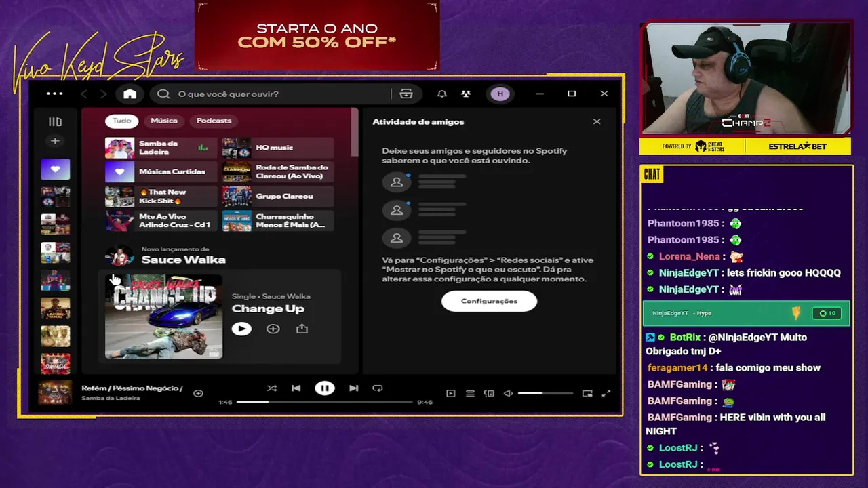Open the 'H' profile avatar menu
The height and width of the screenshot is (488, 868).
coord(500,94)
